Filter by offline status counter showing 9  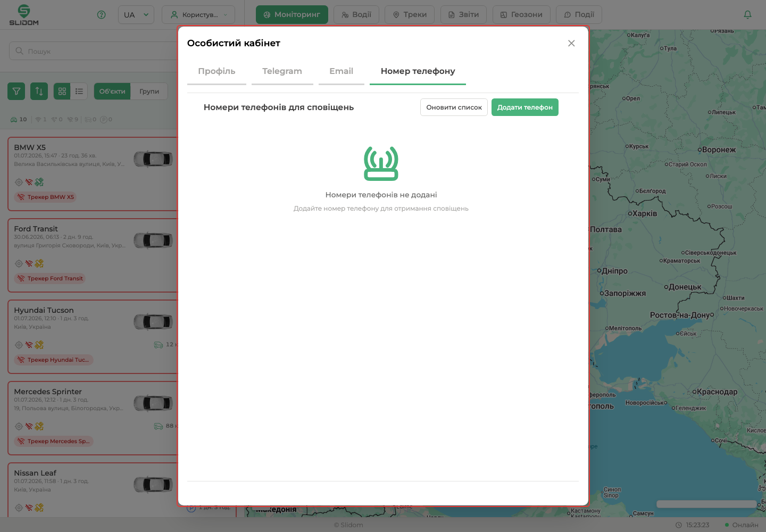pos(73,119)
